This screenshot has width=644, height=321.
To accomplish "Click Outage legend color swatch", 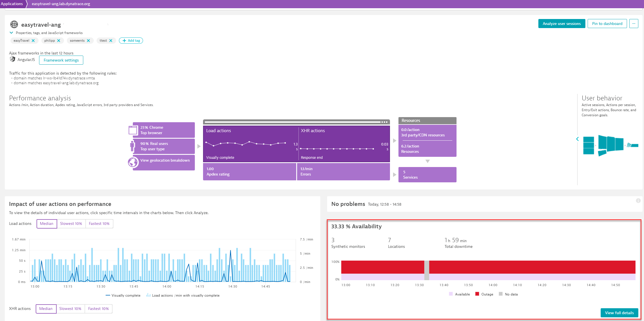I will [477, 294].
